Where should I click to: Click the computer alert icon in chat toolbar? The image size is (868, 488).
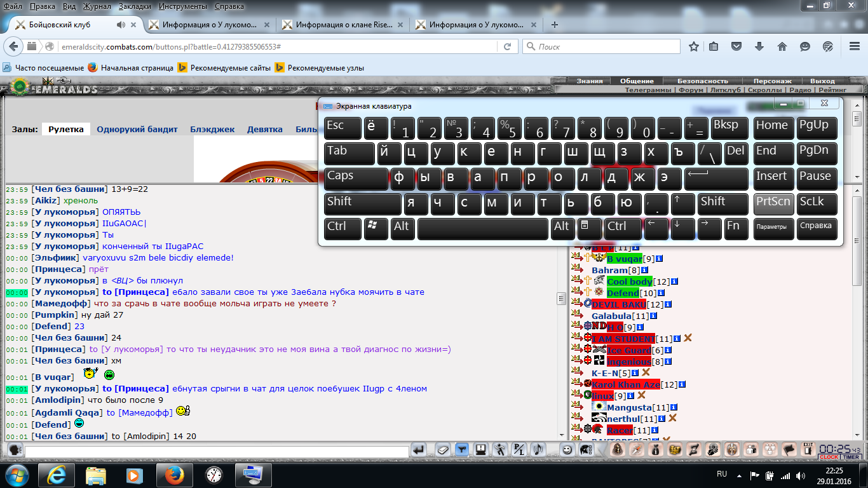480,450
